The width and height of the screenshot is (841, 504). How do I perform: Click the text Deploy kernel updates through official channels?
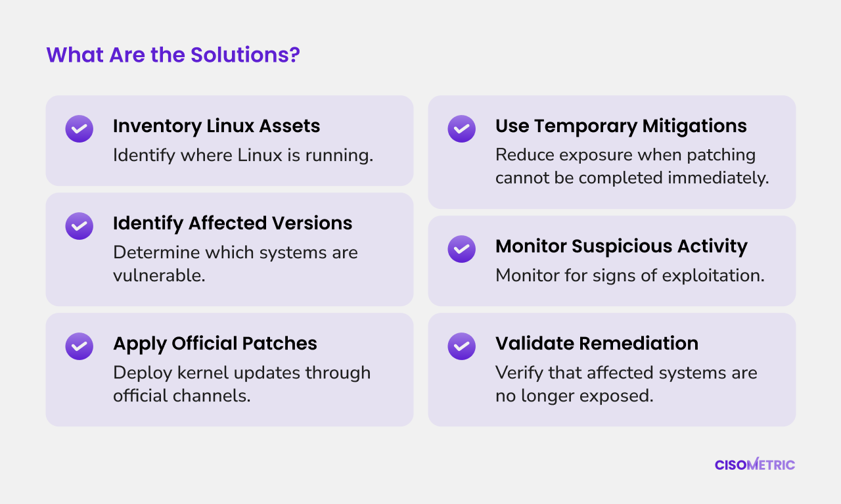[242, 384]
